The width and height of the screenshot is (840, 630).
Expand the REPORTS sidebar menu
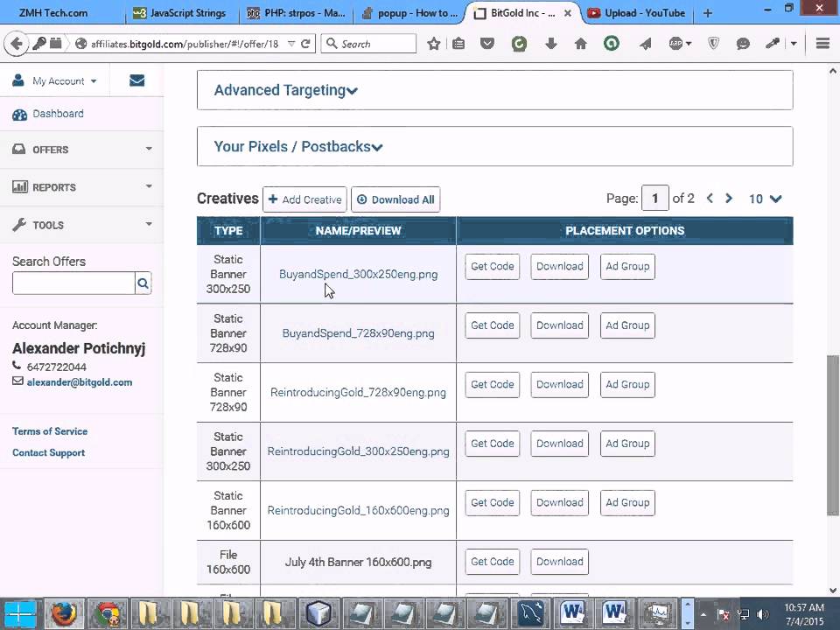pyautogui.click(x=81, y=187)
